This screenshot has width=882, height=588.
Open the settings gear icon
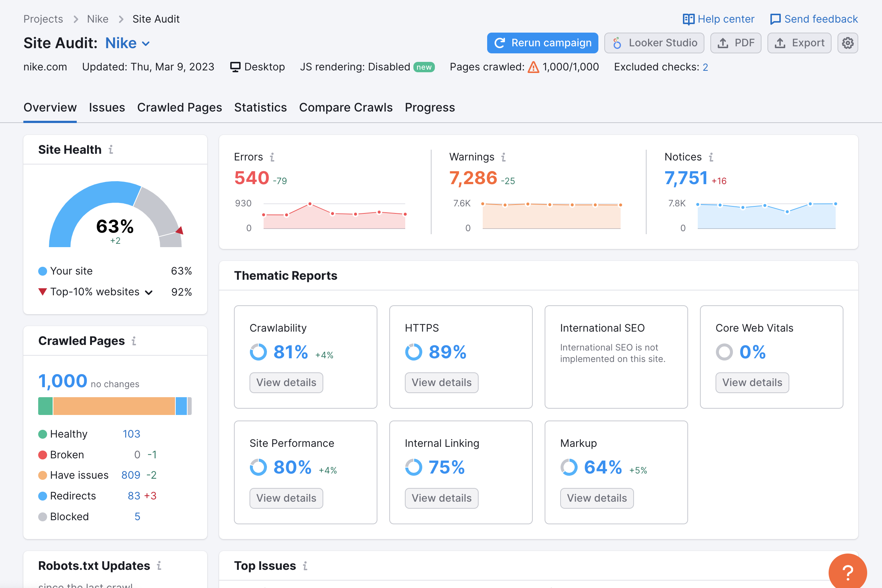tap(848, 43)
